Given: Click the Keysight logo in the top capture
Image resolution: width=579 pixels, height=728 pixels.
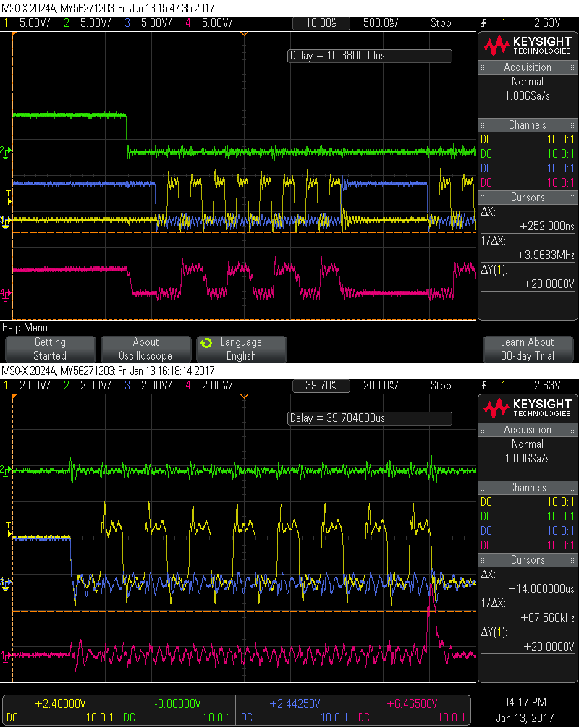Looking at the screenshot, I should click(x=528, y=46).
